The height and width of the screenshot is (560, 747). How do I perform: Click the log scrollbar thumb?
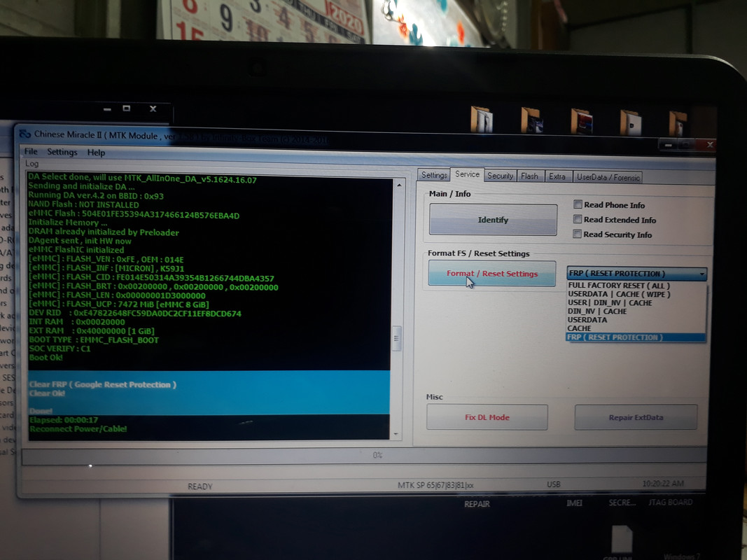pos(396,339)
